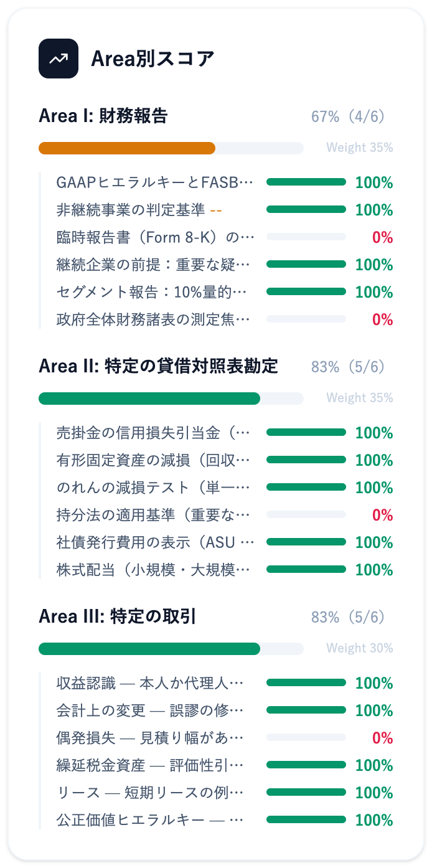Open the 臨時報告書（Form 8-K） topic
Screen dimensions: 432x868
coord(155,237)
